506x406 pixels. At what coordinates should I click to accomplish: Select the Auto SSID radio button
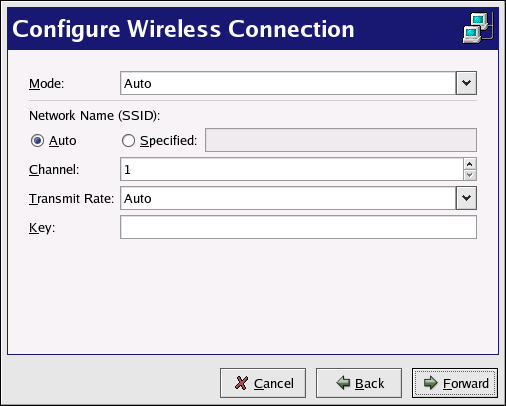[x=37, y=141]
